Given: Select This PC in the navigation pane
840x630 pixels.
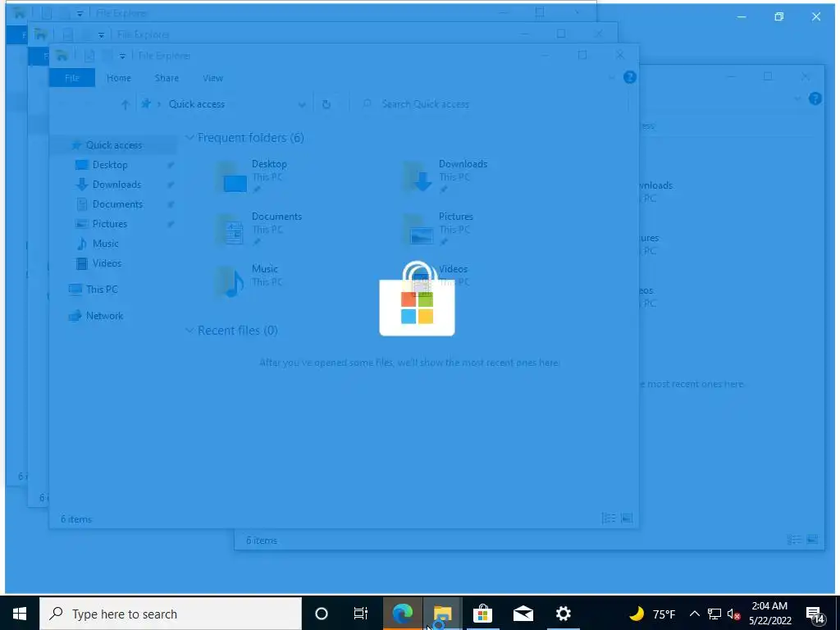Looking at the screenshot, I should 102,290.
